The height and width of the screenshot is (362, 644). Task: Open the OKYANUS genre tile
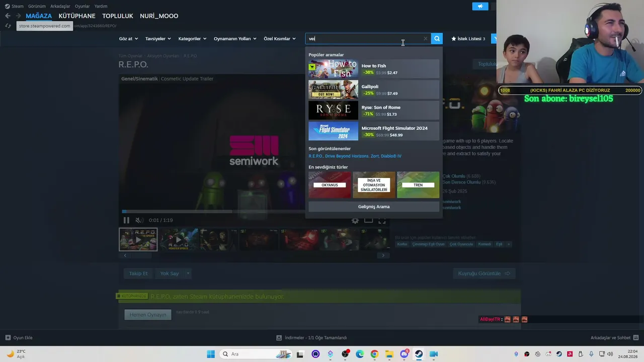pos(330,185)
